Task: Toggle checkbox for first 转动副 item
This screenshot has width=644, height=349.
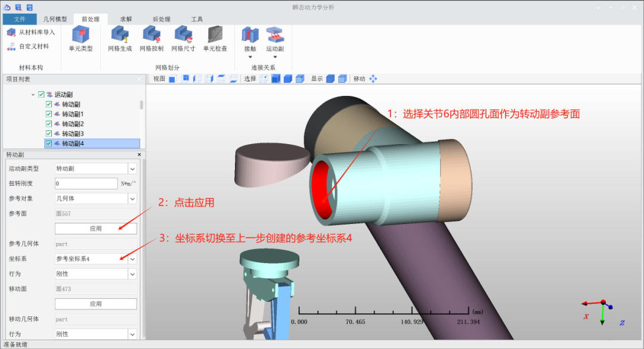Action: 49,104
